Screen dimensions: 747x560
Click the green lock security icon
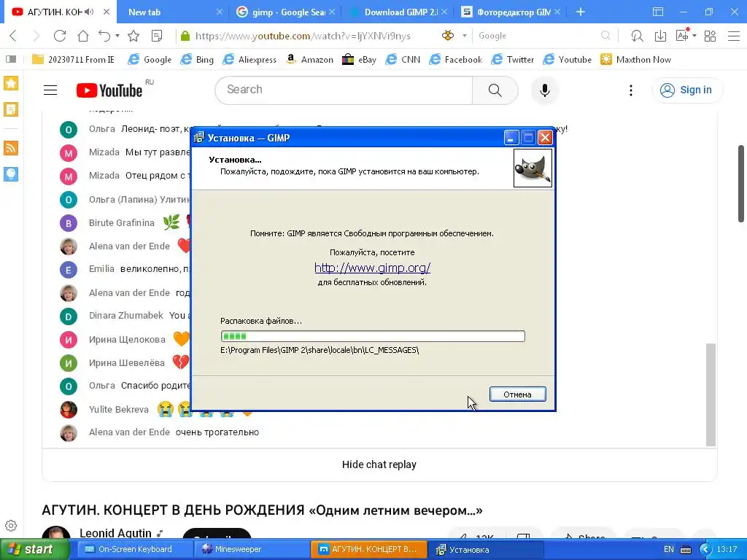pyautogui.click(x=185, y=36)
